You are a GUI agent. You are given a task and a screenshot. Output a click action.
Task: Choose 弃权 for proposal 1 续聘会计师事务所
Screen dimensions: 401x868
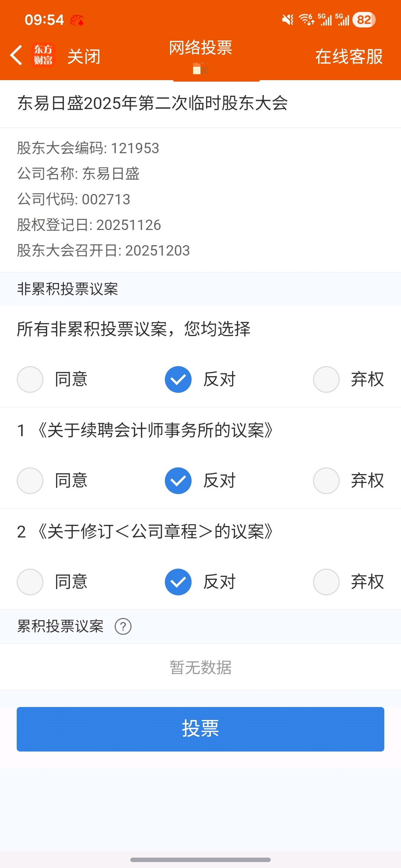coord(326,481)
